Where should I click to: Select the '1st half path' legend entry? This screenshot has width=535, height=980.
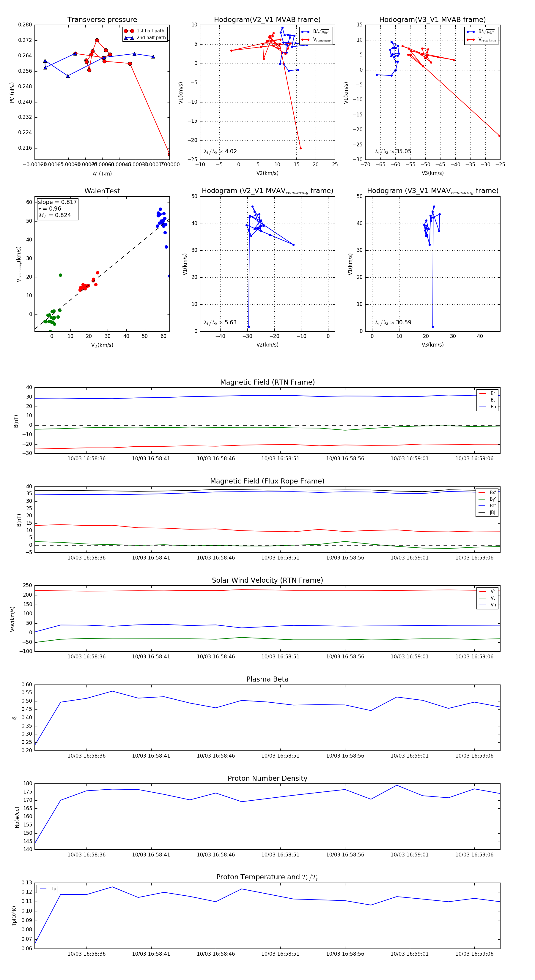coord(145,31)
